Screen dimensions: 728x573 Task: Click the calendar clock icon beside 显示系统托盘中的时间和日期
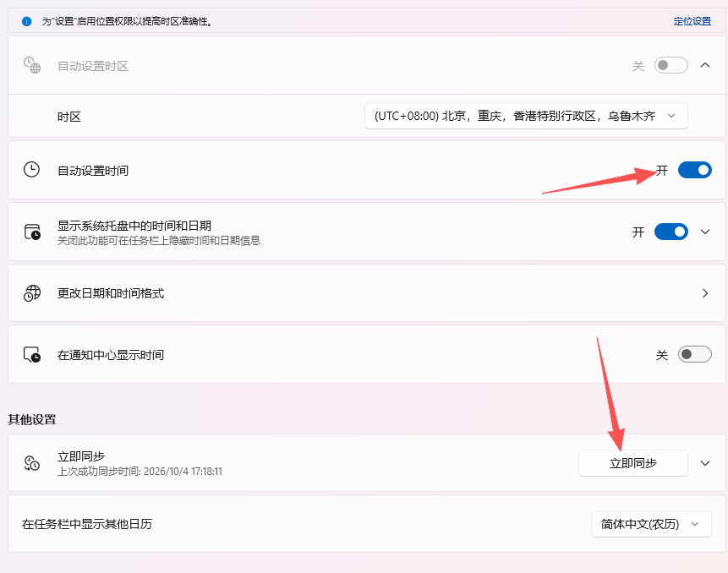click(x=32, y=232)
